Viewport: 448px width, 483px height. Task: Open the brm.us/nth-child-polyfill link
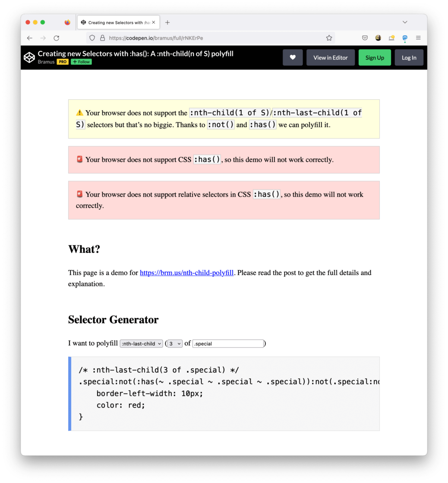(x=186, y=273)
